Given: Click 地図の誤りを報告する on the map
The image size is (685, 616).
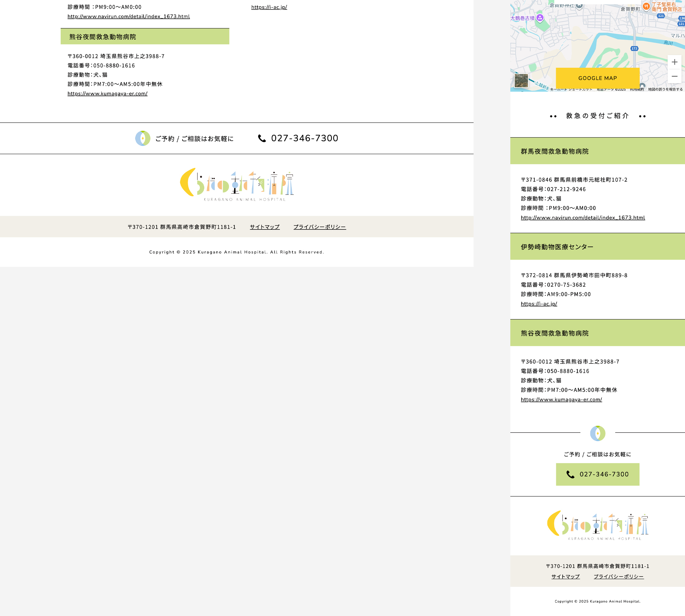Looking at the screenshot, I should tap(665, 89).
